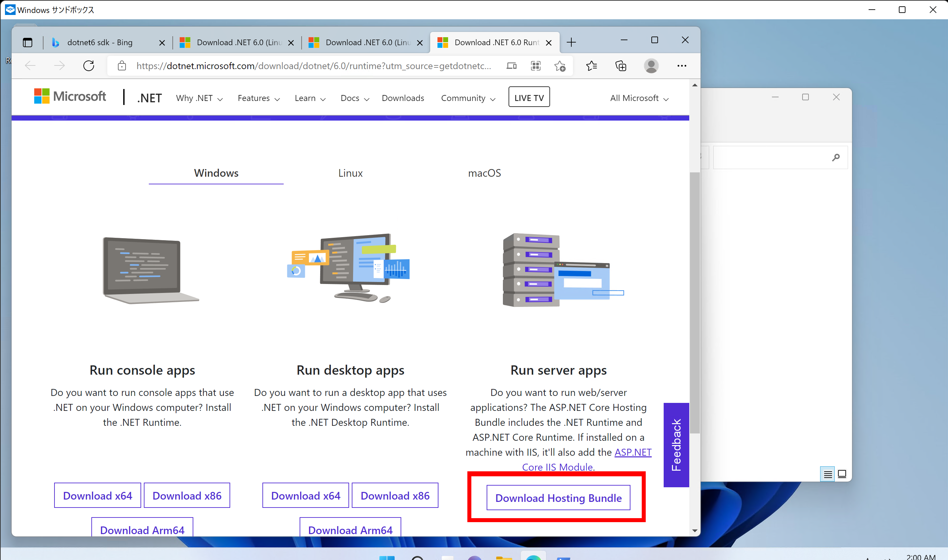Open the browser profile icon
This screenshot has height=560, width=948.
(652, 66)
